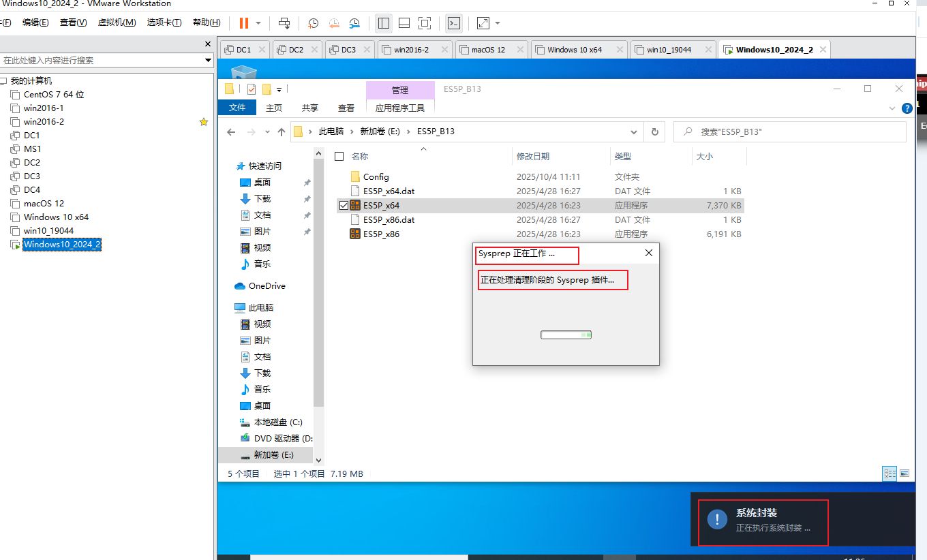Expand the address bar history dropdown
The width and height of the screenshot is (927, 560).
coord(634,132)
